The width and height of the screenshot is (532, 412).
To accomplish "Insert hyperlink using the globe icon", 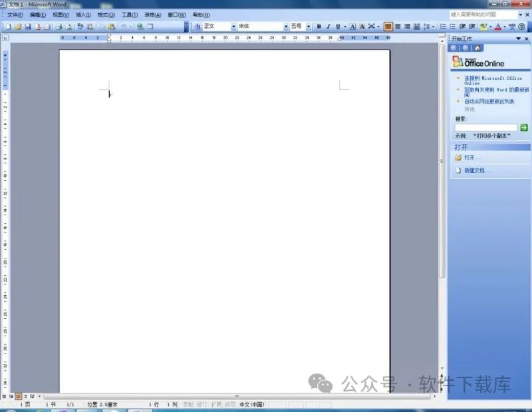I will click(x=140, y=27).
